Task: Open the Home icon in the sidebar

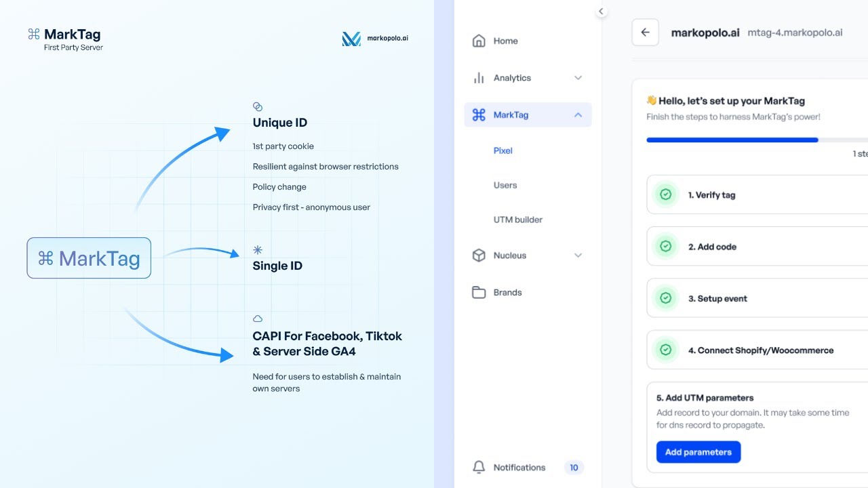Action: (479, 41)
